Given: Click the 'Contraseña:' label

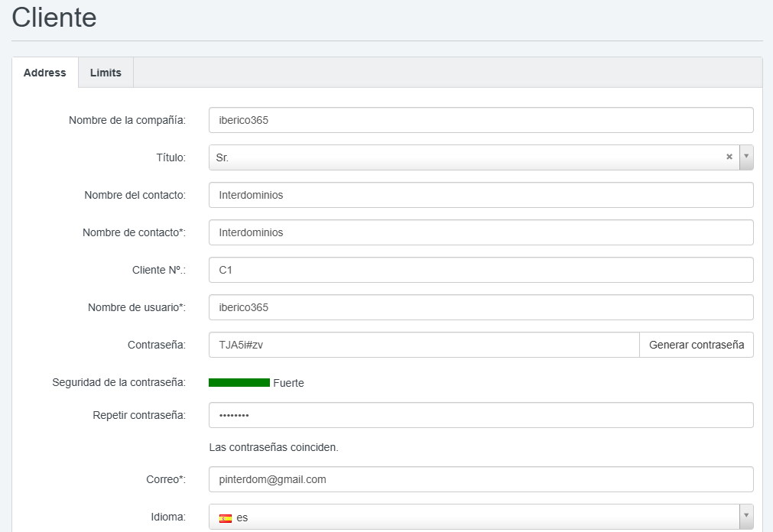Looking at the screenshot, I should pos(157,345).
